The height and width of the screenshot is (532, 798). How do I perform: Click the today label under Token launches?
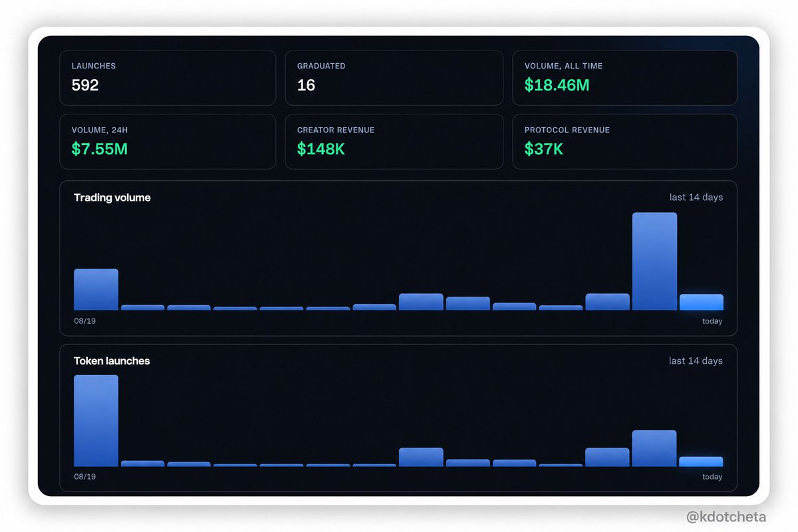click(712, 477)
